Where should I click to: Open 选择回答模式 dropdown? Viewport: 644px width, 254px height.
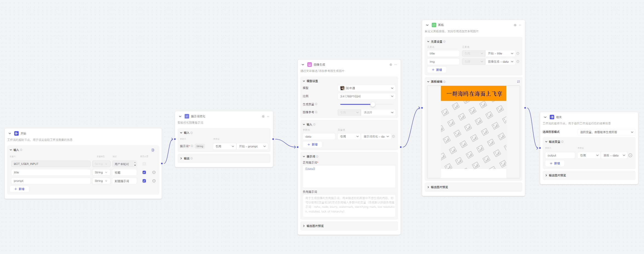[607, 132]
